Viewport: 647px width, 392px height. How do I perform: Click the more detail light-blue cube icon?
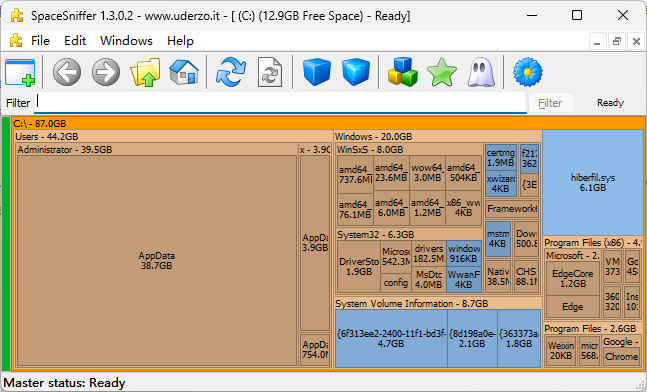(x=356, y=72)
